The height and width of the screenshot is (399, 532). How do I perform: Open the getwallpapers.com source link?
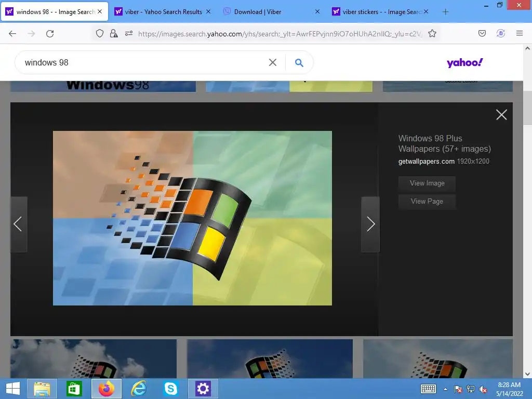click(426, 162)
